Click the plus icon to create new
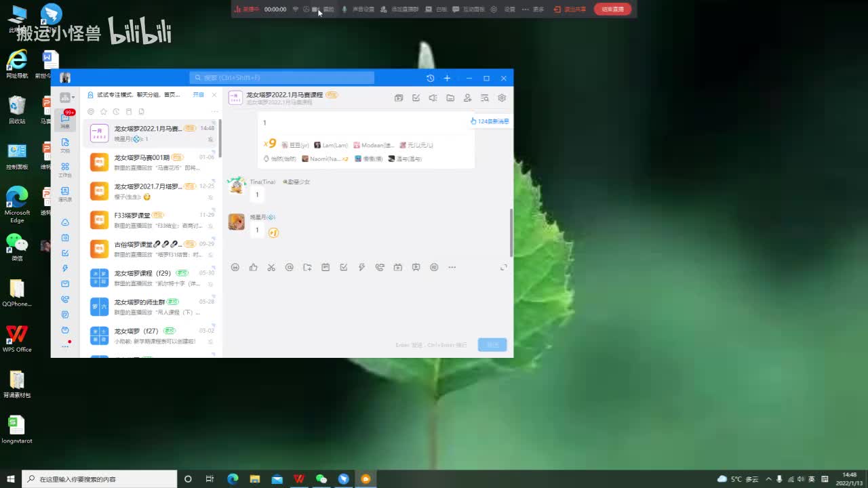Viewport: 868px width, 488px height. click(x=447, y=78)
